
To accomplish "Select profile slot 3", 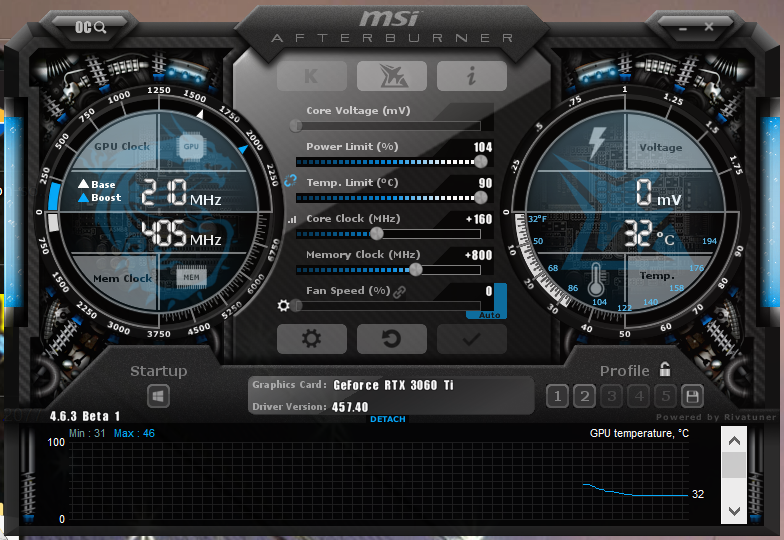I will [x=612, y=396].
